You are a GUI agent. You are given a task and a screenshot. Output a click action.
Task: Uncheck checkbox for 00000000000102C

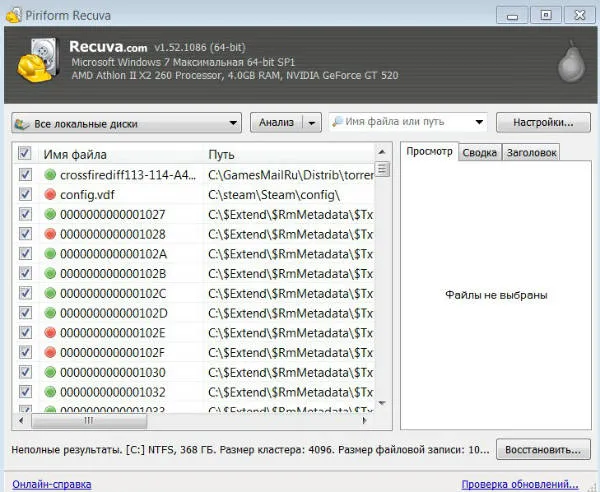coord(25,293)
